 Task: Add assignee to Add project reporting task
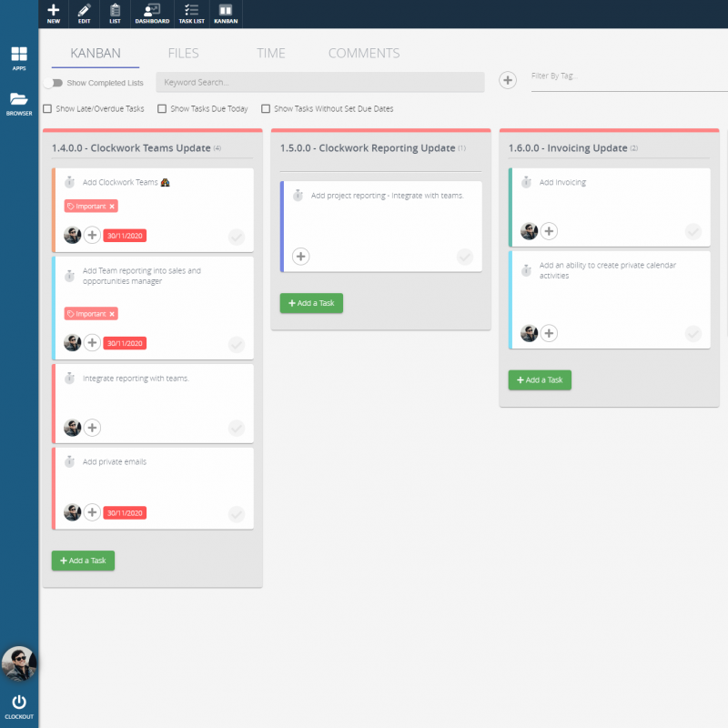tap(301, 257)
